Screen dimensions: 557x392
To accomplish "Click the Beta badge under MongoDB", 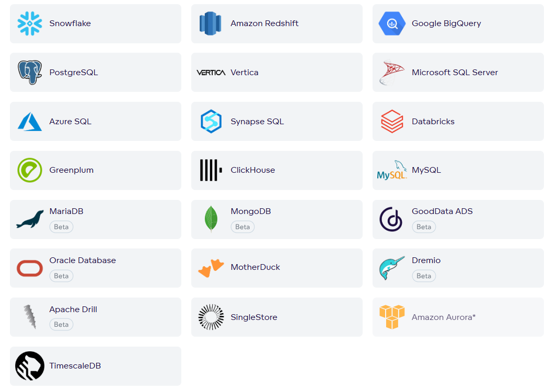I will coord(242,227).
